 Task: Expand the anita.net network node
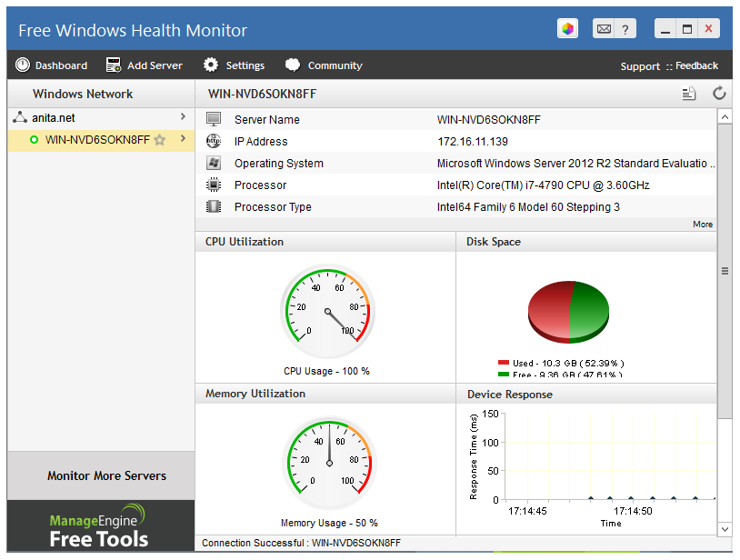tap(185, 117)
